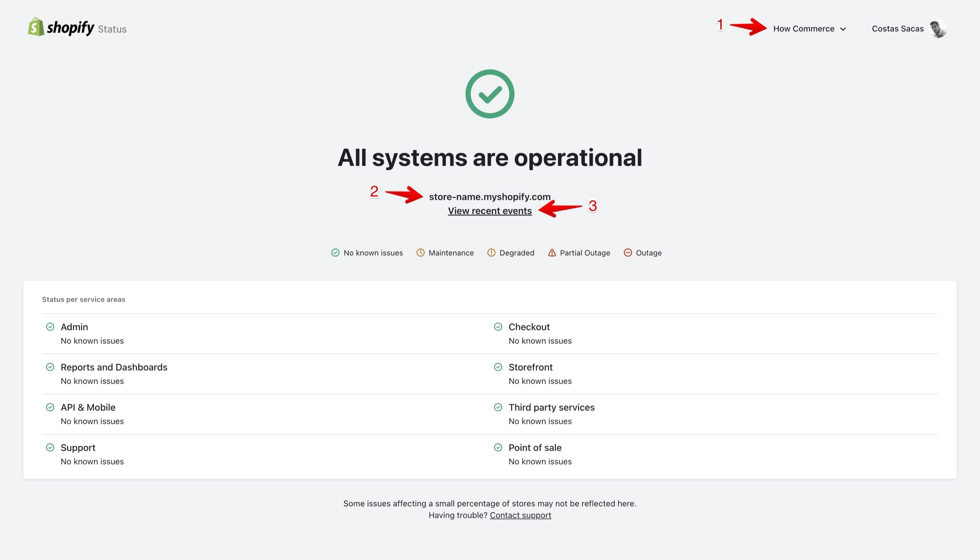Screen dimensions: 980x560
Task: Click the All systems are operational heading
Action: (490, 158)
